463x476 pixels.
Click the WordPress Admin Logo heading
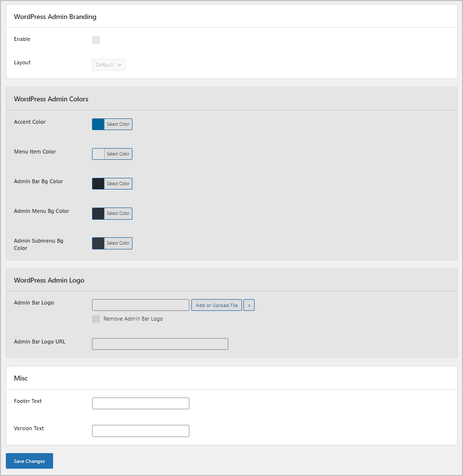point(49,280)
